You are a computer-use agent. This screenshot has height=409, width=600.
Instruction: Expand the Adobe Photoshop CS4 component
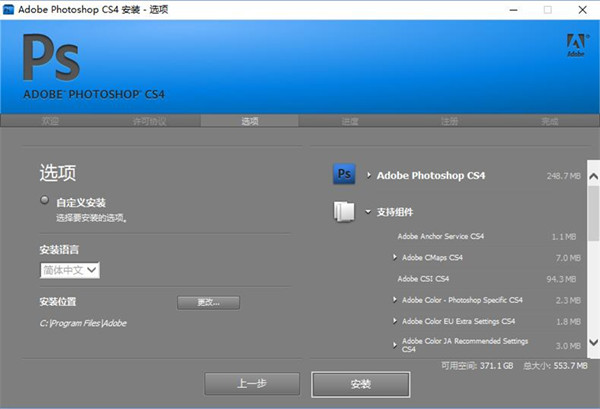click(x=369, y=175)
